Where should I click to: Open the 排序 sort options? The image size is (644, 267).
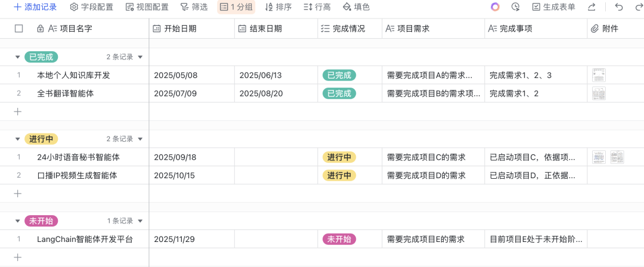point(278,7)
